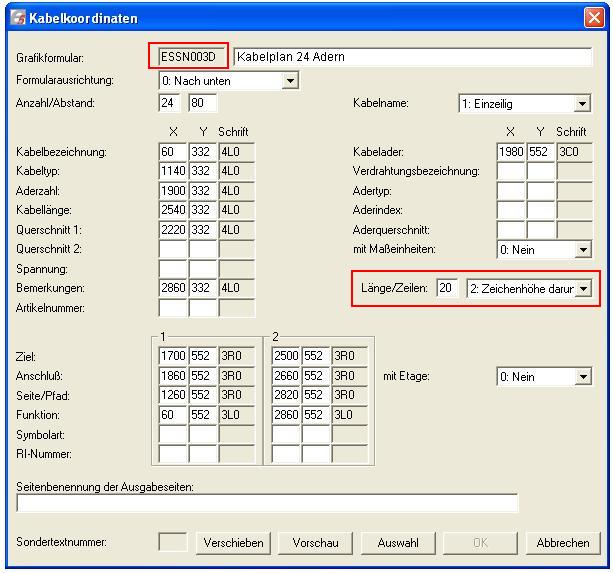Image resolution: width=613 pixels, height=573 pixels.
Task: Click the Seitenbenennung der Ausgabeseiten text field
Action: pos(267,503)
